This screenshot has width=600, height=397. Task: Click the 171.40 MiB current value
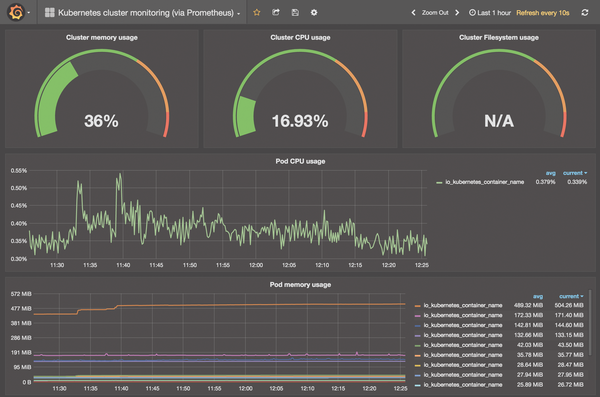569,315
